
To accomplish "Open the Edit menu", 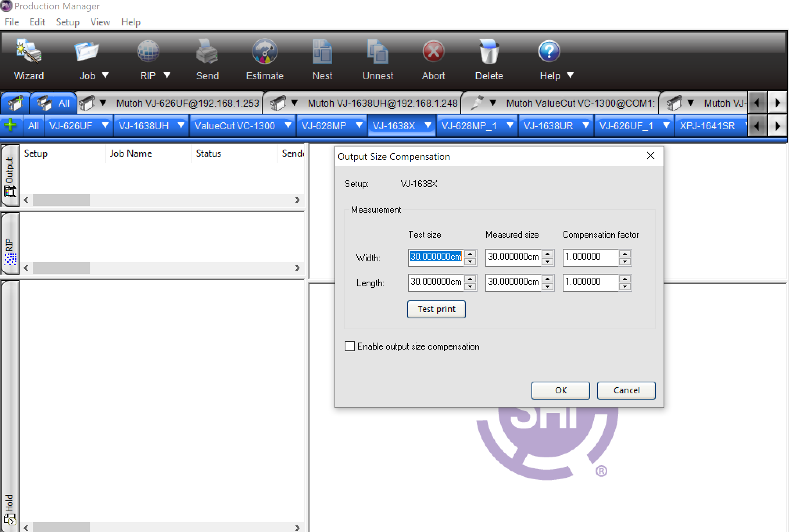I will click(37, 22).
